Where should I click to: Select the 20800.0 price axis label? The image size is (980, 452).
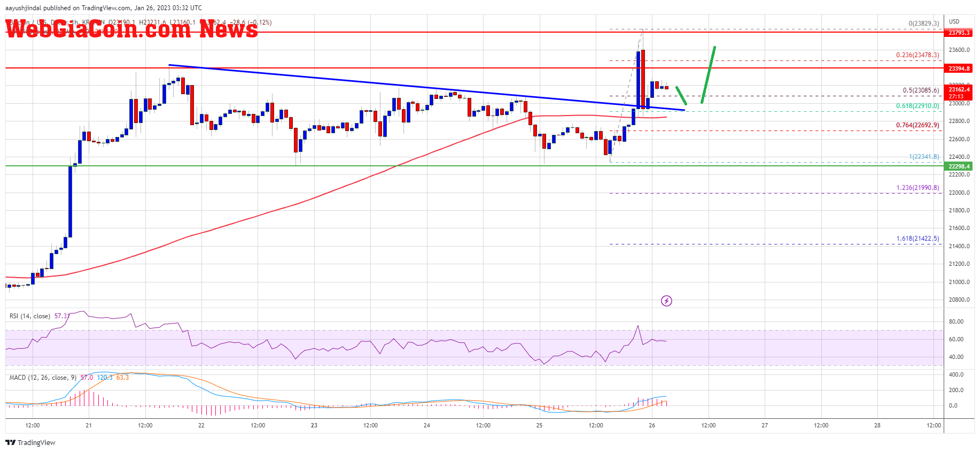[x=959, y=300]
